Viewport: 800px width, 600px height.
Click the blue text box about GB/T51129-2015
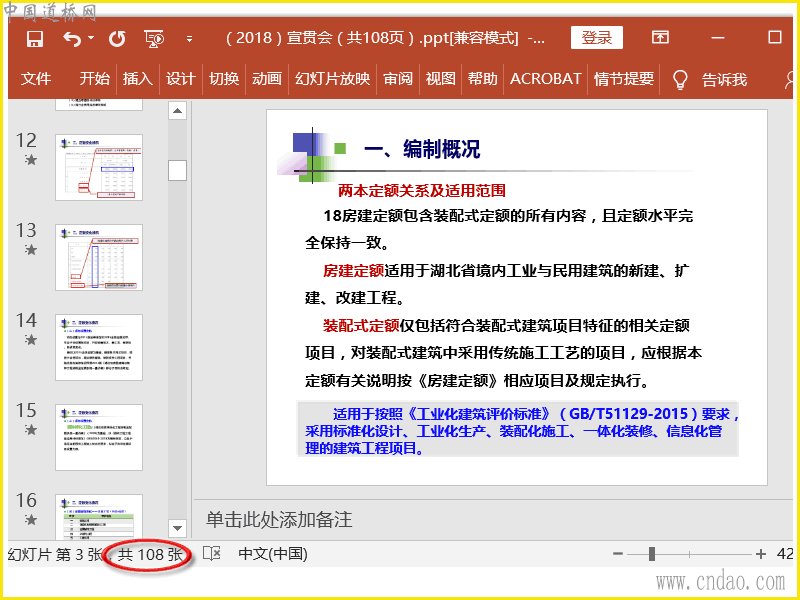(518, 430)
